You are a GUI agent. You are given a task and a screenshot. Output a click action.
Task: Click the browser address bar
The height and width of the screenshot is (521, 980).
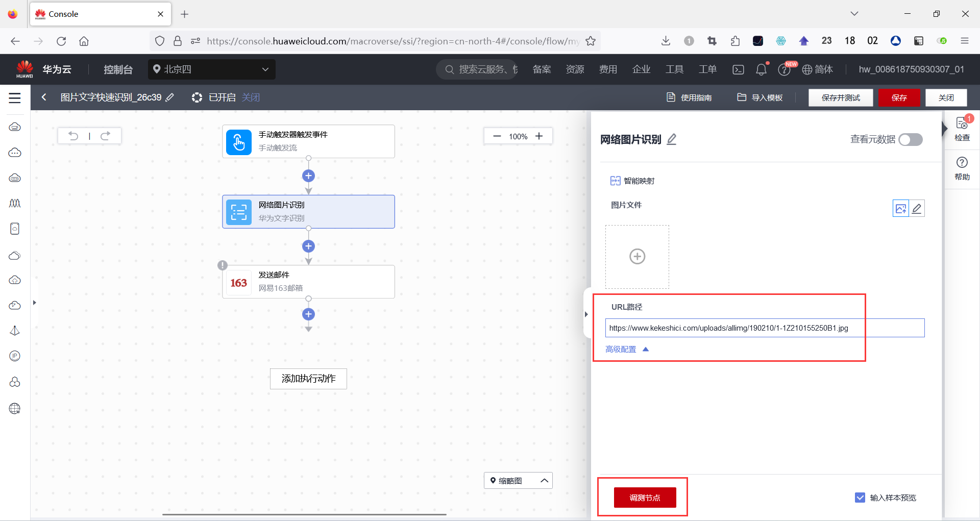pyautogui.click(x=393, y=41)
